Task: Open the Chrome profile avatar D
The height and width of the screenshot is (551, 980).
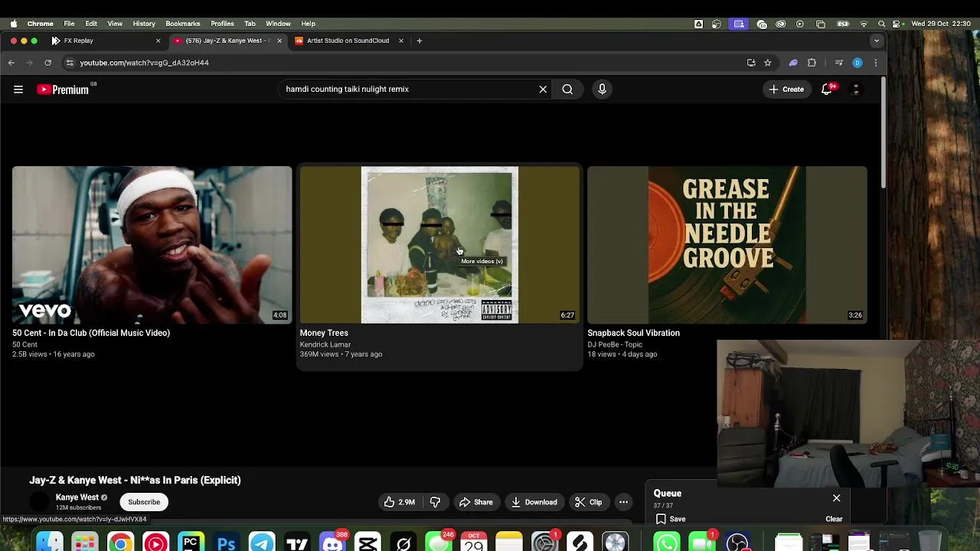Action: pyautogui.click(x=857, y=63)
